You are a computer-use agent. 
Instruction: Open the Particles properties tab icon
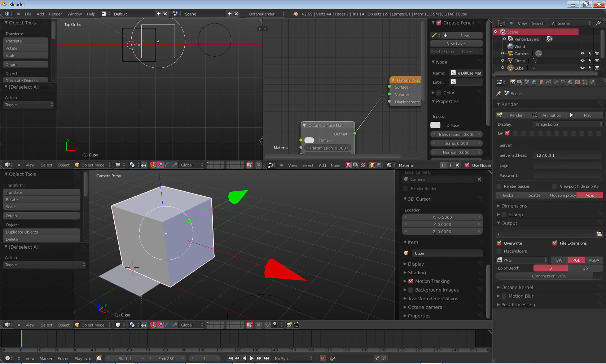click(x=585, y=82)
